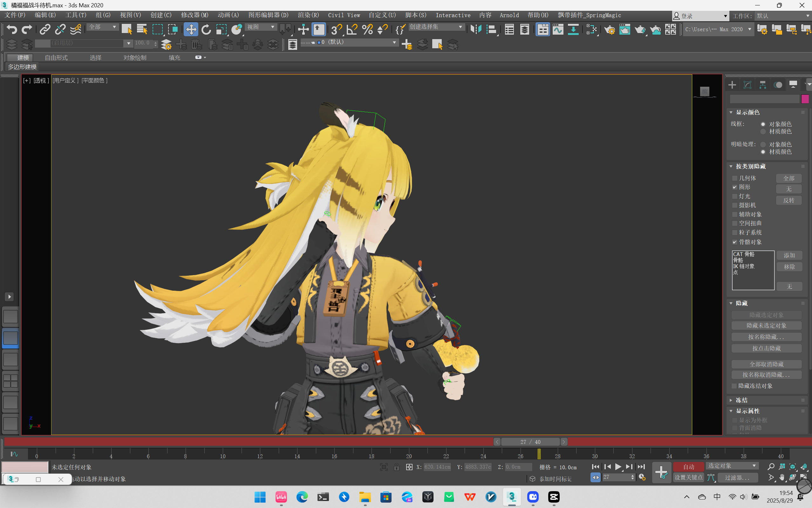The image size is (812, 508).
Task: Select 材质颜色 radio for wireframe
Action: [763, 131]
